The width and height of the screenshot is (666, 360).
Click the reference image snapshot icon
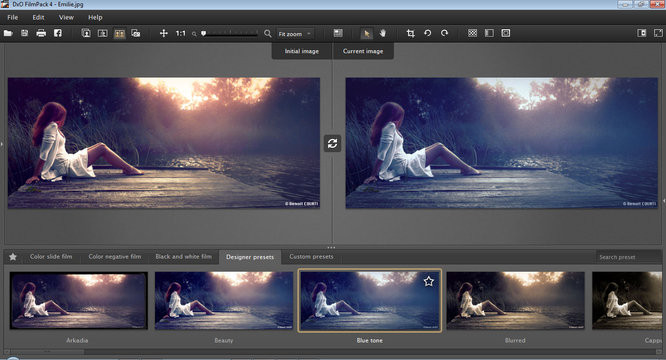[x=136, y=33]
